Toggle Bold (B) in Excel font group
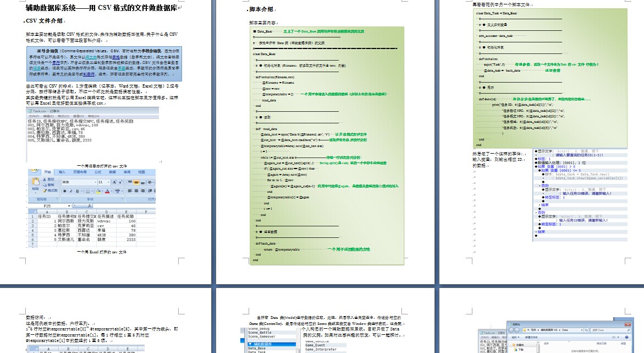 64,191
